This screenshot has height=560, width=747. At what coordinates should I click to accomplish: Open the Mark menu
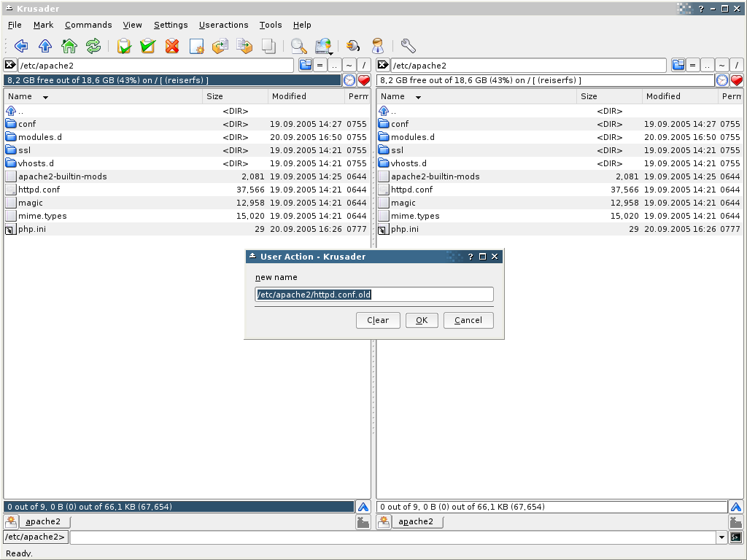pyautogui.click(x=43, y=25)
